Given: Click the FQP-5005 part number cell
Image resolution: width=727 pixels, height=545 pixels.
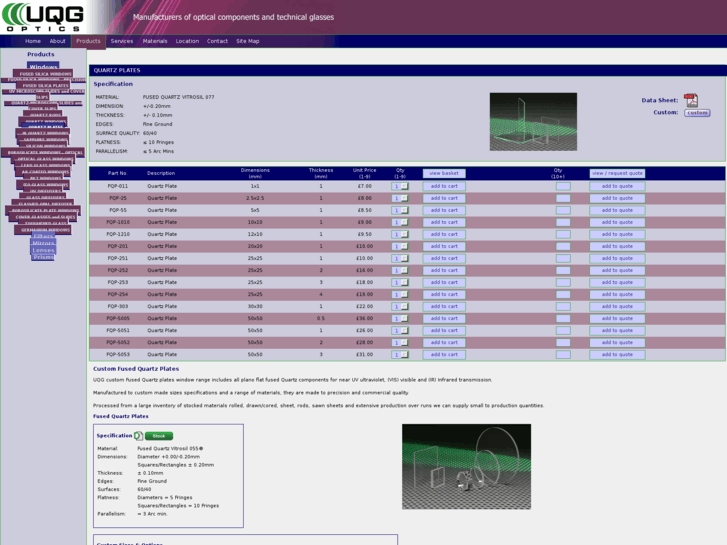Looking at the screenshot, I should [118, 319].
